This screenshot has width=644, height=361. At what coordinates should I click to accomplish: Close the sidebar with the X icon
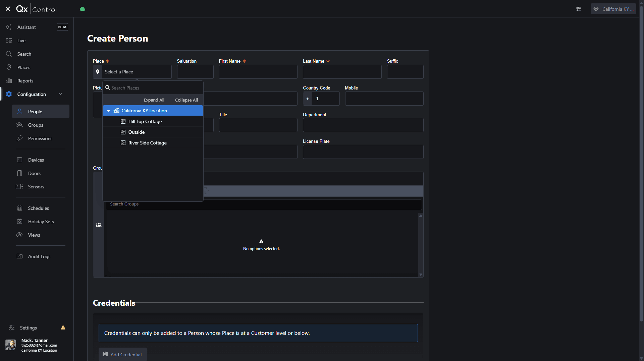click(x=8, y=9)
